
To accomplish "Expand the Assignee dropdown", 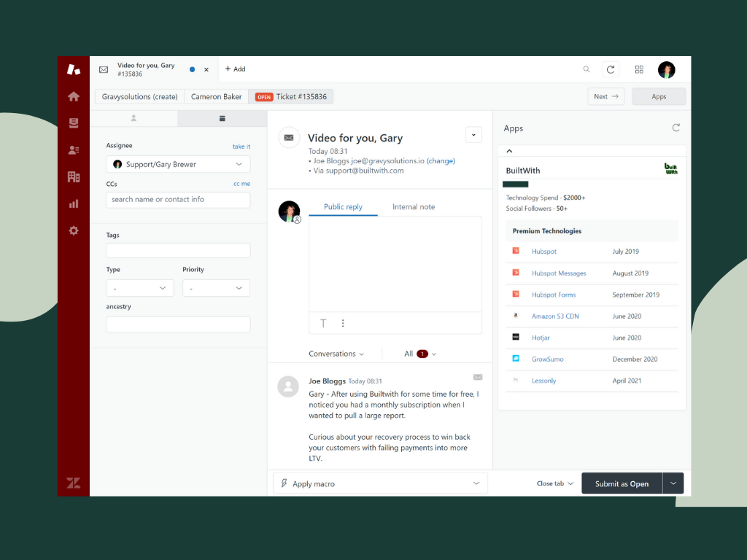I will coord(178,164).
